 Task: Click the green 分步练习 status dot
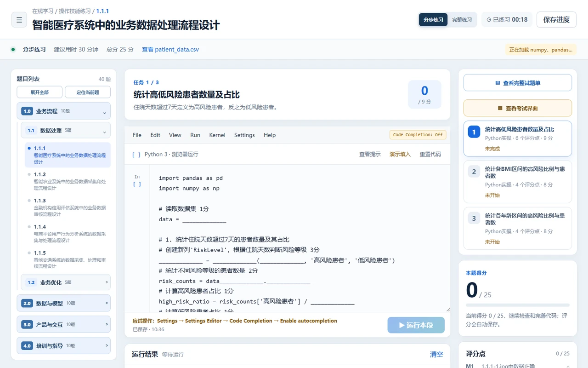tap(13, 50)
